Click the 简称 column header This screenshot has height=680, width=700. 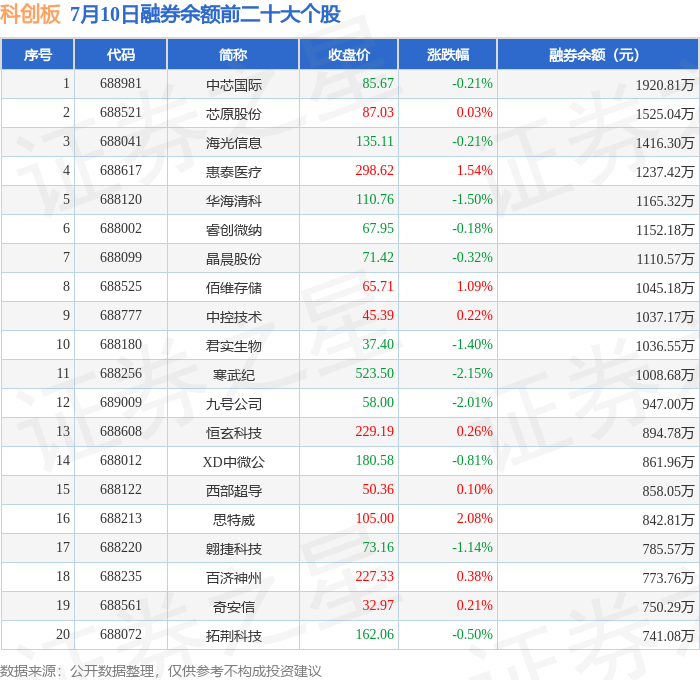tap(233, 54)
